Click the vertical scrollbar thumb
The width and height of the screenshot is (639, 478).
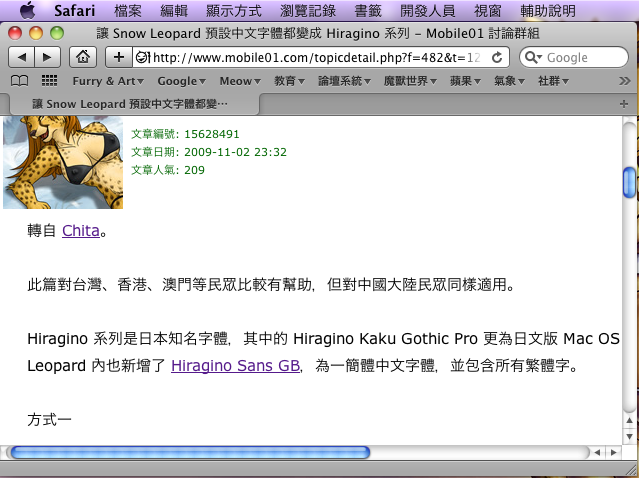pyautogui.click(x=629, y=182)
